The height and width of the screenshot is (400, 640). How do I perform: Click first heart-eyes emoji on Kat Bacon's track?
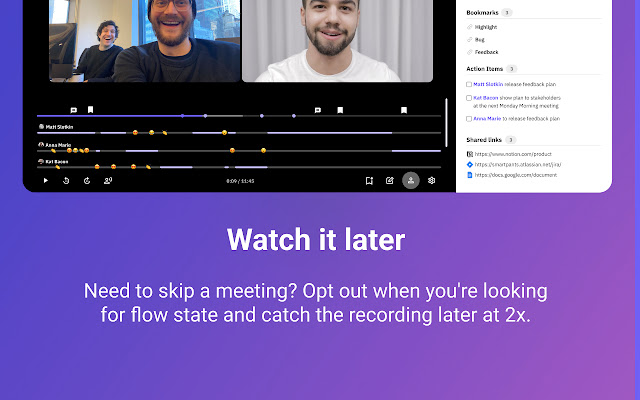[97, 167]
